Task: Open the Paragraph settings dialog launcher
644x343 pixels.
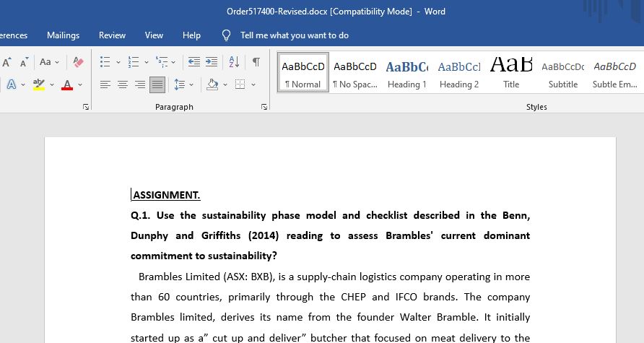Action: coord(264,107)
